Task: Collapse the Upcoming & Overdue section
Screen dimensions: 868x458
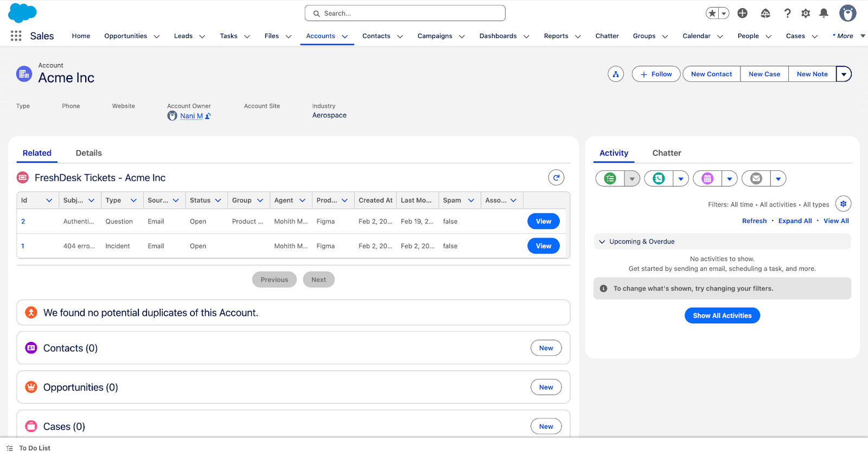Action: [x=602, y=241]
